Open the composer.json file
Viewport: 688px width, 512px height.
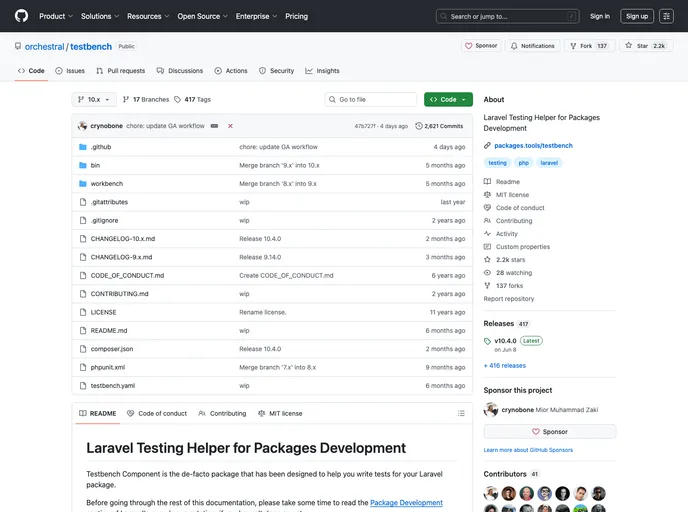(112, 349)
